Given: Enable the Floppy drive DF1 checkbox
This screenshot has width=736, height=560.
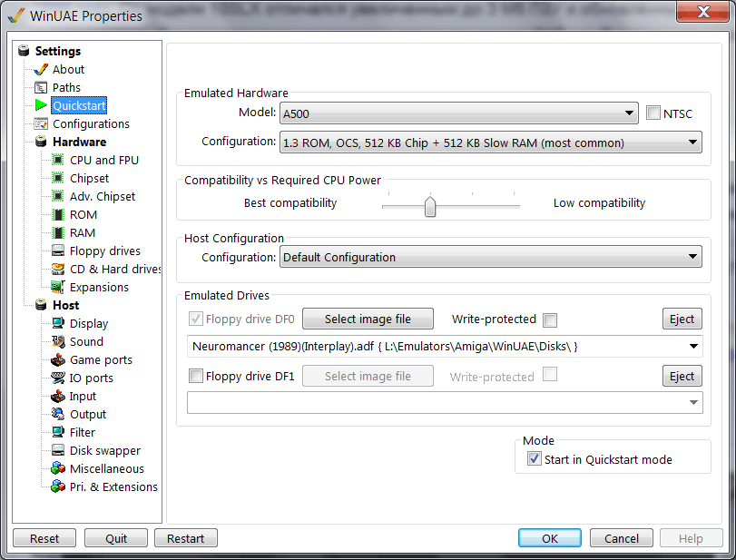Looking at the screenshot, I should tap(196, 376).
